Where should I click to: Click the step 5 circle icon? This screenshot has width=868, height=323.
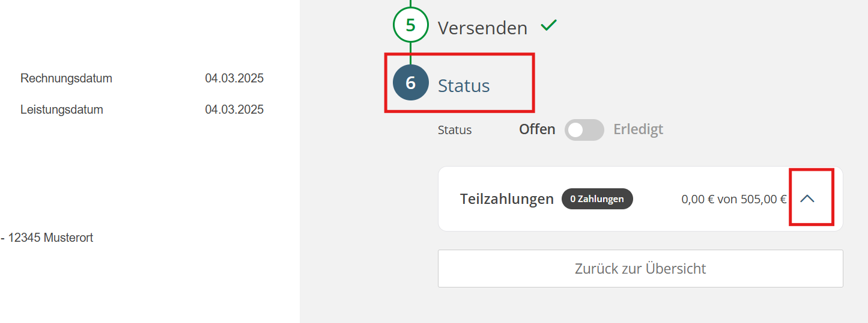pyautogui.click(x=410, y=25)
